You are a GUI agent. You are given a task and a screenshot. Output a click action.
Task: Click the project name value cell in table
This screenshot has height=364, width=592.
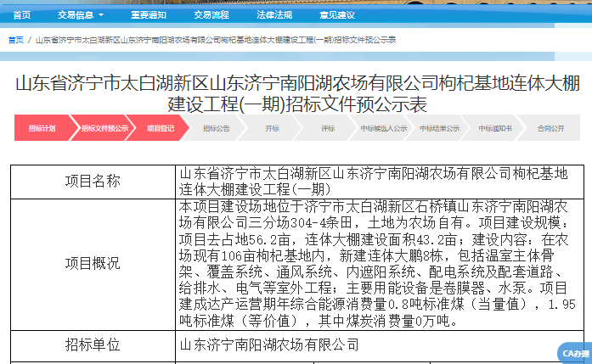[380, 182]
